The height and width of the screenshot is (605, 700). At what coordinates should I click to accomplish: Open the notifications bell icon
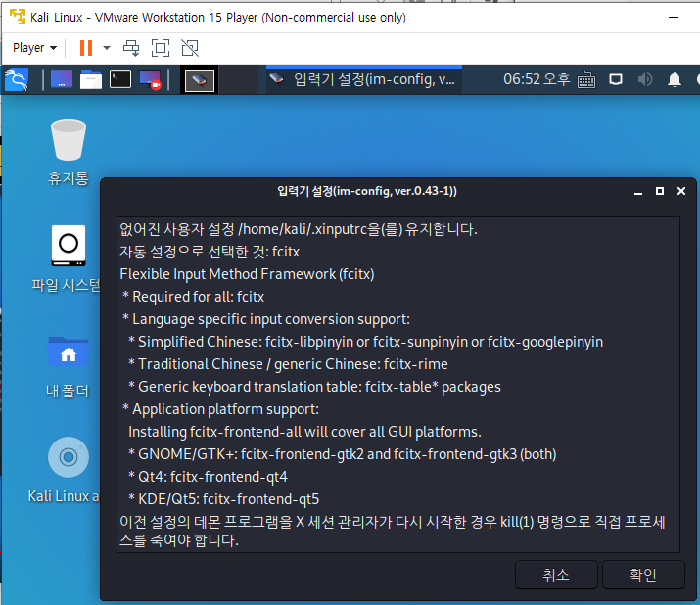675,79
